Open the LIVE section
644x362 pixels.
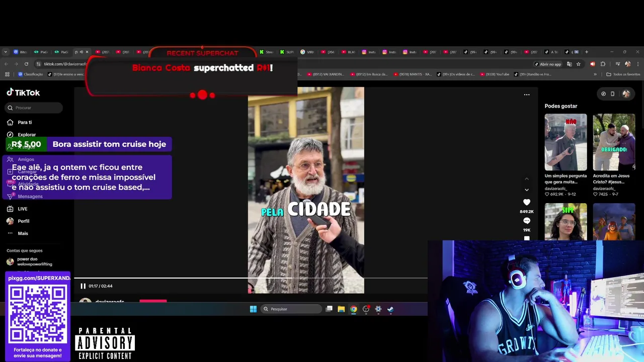tap(17, 209)
